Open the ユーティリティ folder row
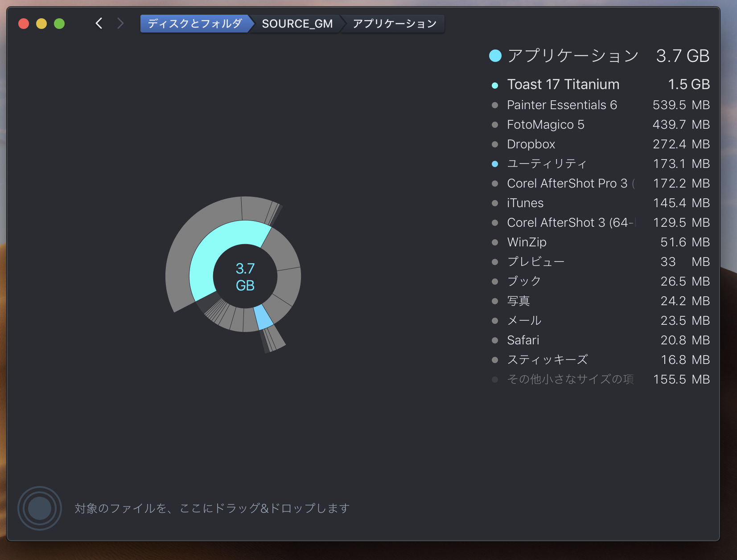The width and height of the screenshot is (737, 560). pyautogui.click(x=600, y=164)
